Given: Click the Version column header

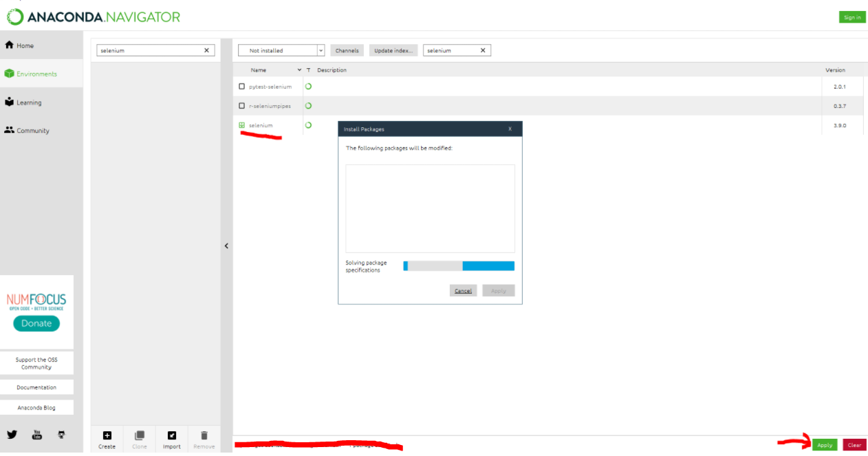Looking at the screenshot, I should [836, 70].
